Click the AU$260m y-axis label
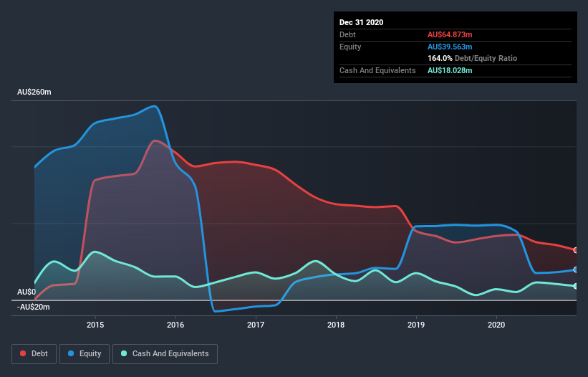This screenshot has height=377, width=588. (34, 92)
